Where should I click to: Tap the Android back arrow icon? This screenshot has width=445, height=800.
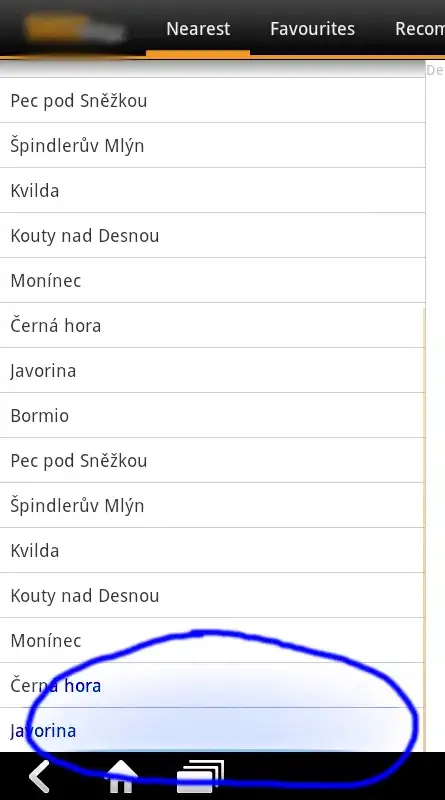point(40,777)
